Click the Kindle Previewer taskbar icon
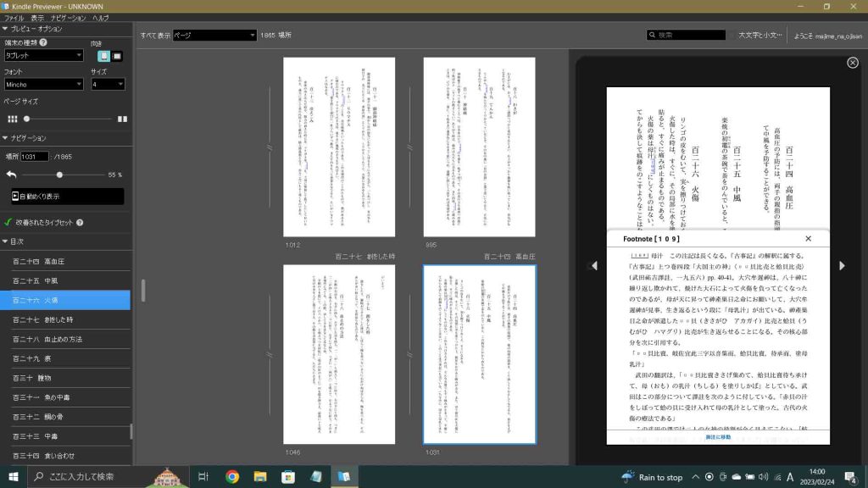This screenshot has height=488, width=868. click(344, 476)
